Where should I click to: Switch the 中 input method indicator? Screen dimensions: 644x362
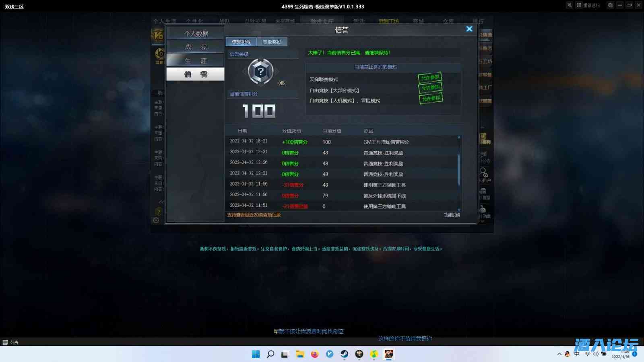point(577,354)
